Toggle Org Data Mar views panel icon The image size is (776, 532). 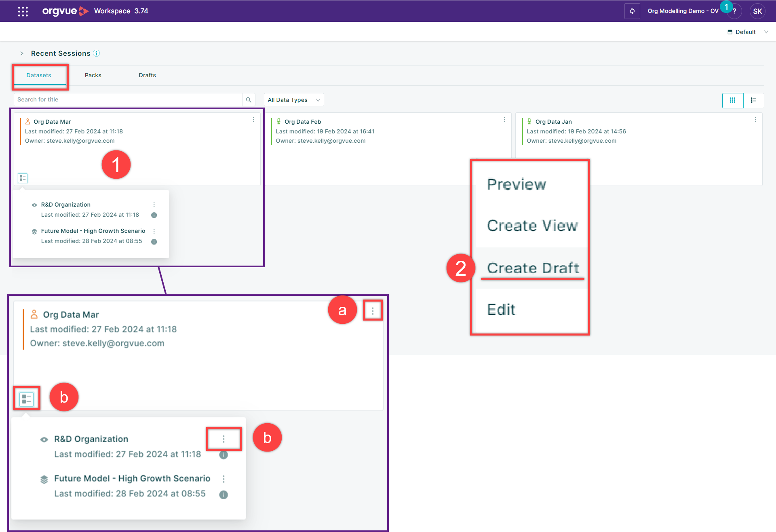[23, 178]
